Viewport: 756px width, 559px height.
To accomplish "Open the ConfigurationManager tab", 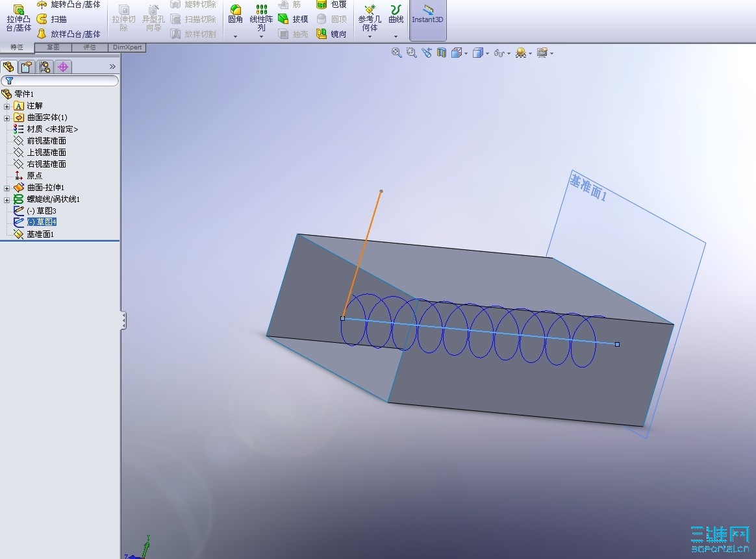I will 45,66.
